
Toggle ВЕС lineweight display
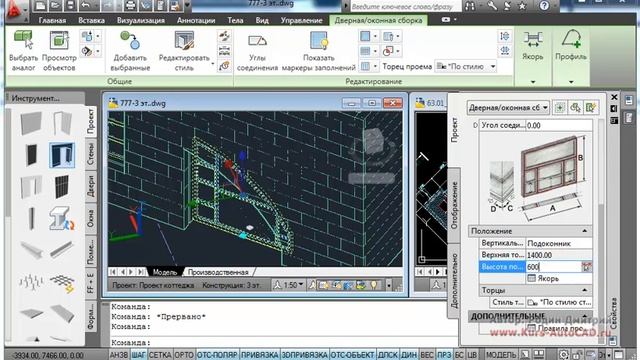(x=427, y=355)
